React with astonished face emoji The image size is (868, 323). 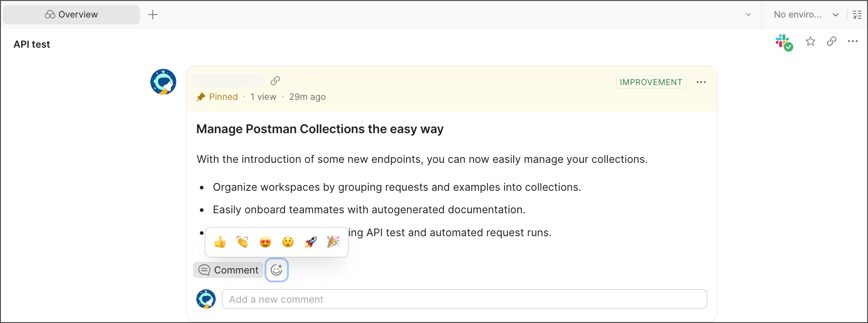pyautogui.click(x=288, y=242)
